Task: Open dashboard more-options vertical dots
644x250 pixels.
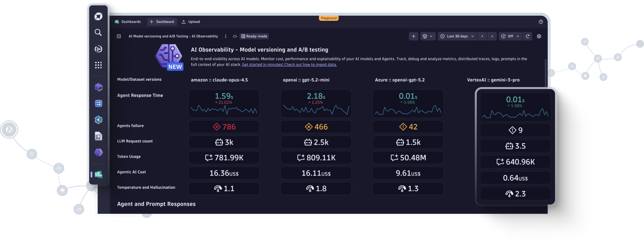Action: coord(226,36)
